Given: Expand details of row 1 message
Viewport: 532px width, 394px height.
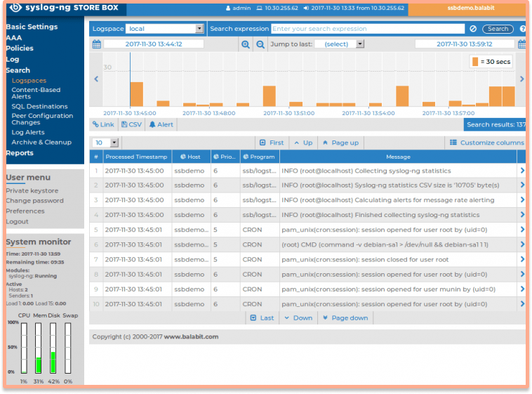Looking at the screenshot, I should [522, 171].
